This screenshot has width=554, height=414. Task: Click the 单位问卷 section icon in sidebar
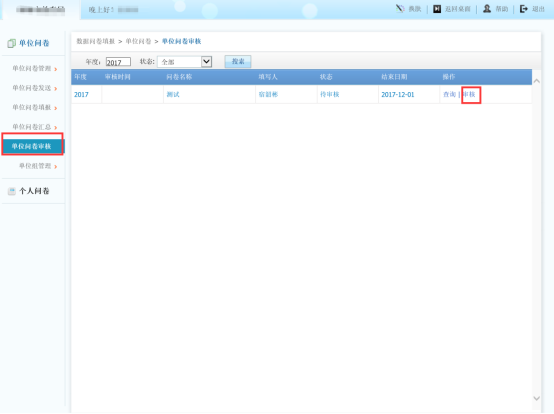click(x=11, y=43)
